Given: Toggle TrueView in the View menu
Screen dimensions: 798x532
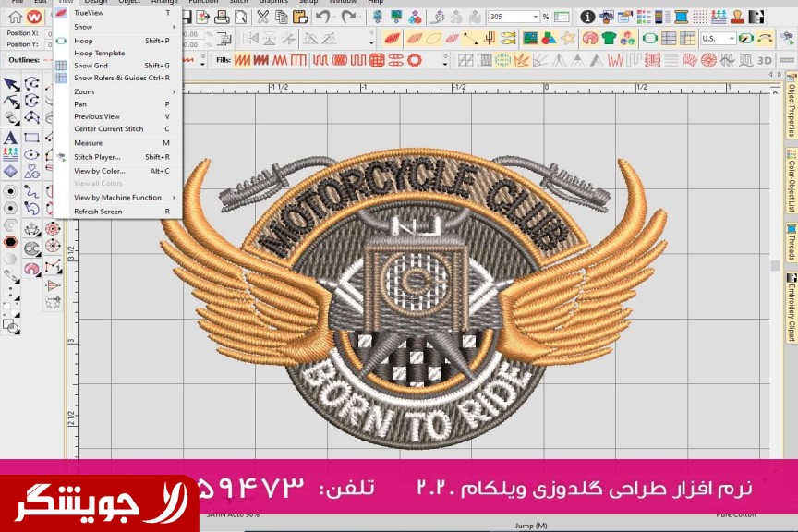Looking at the screenshot, I should (x=89, y=13).
